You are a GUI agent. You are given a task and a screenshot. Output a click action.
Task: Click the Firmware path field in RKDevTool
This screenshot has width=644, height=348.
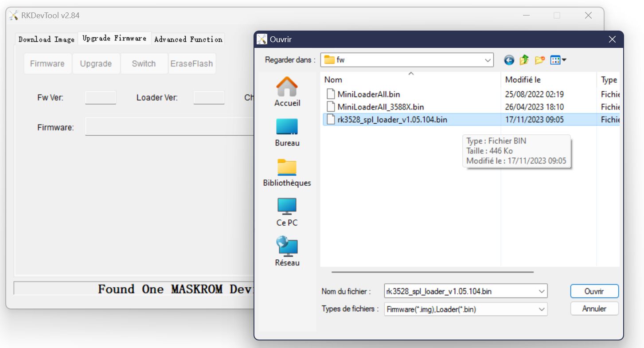169,127
